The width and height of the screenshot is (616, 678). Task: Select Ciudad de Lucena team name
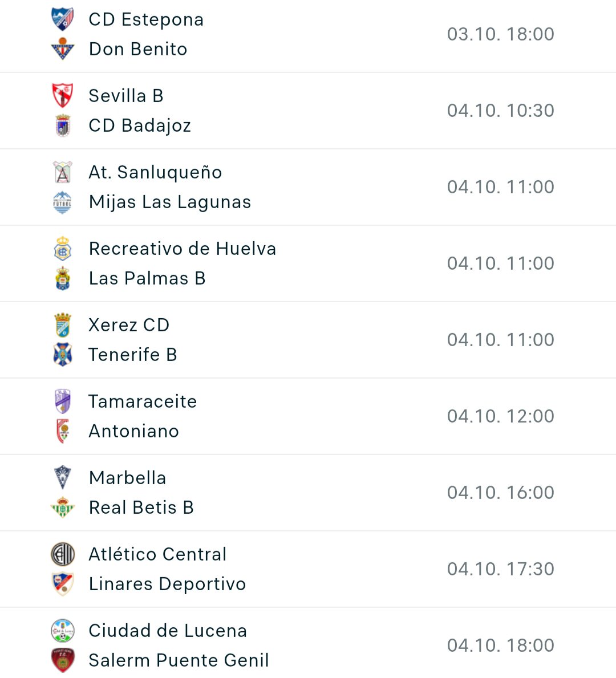tap(168, 631)
